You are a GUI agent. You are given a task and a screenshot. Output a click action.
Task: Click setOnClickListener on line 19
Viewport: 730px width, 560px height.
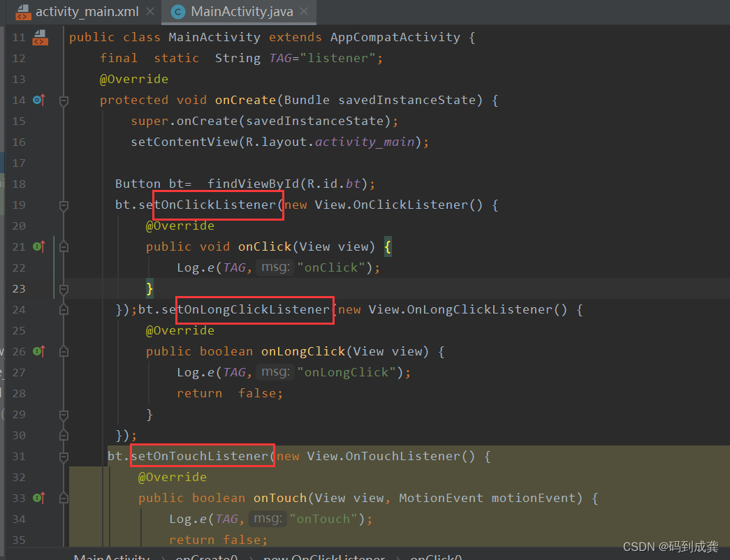pos(207,205)
